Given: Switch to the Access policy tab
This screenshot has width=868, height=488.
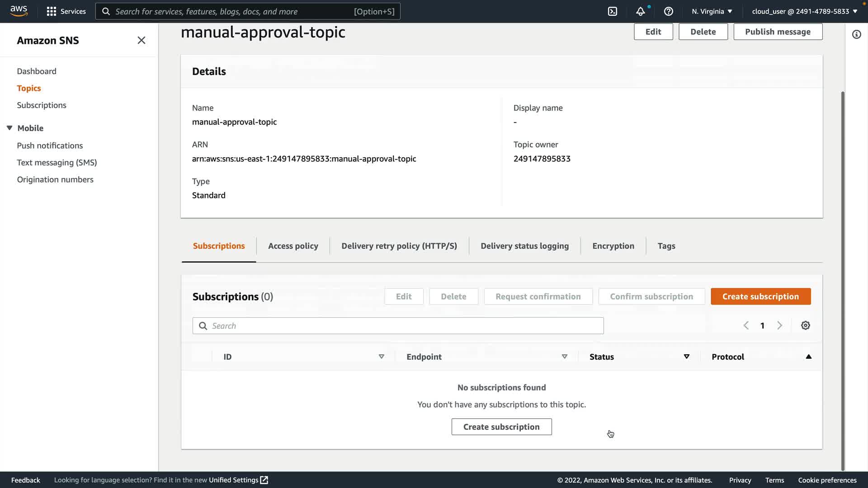Looking at the screenshot, I should tap(293, 246).
